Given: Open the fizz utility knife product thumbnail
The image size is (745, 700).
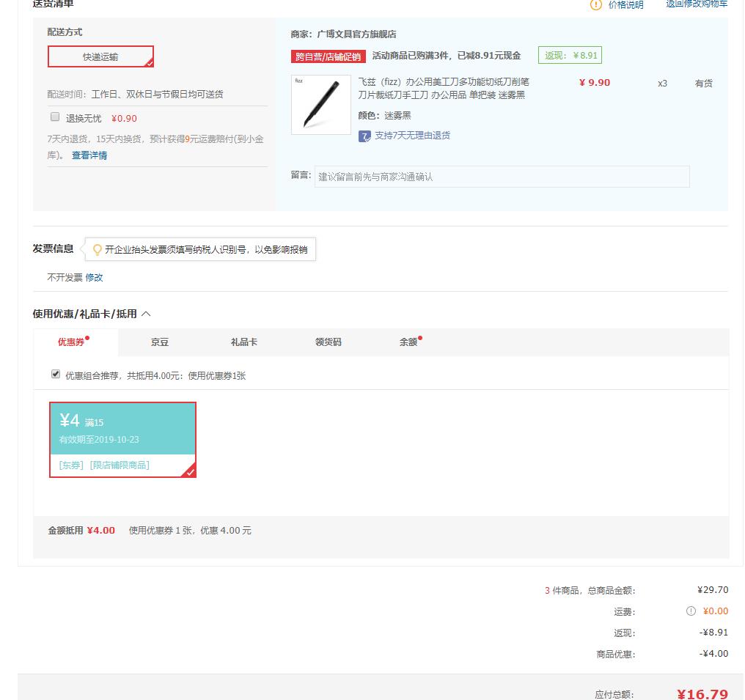Looking at the screenshot, I should coord(320,105).
